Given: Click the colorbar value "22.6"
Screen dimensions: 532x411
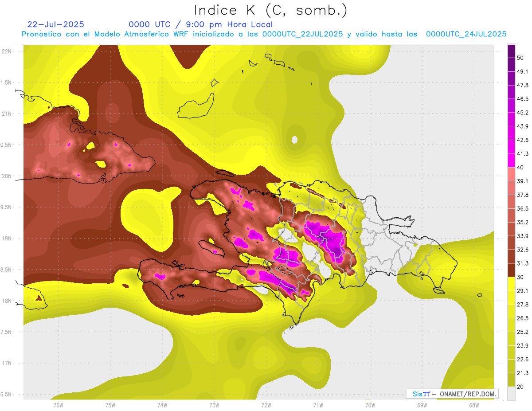Looking at the screenshot, I should 523,359.
